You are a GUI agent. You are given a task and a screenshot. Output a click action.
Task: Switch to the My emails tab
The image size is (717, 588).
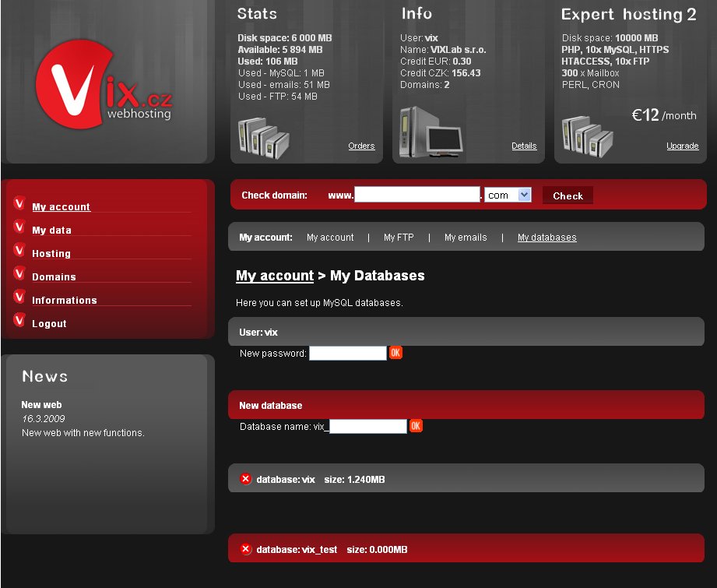[466, 238]
